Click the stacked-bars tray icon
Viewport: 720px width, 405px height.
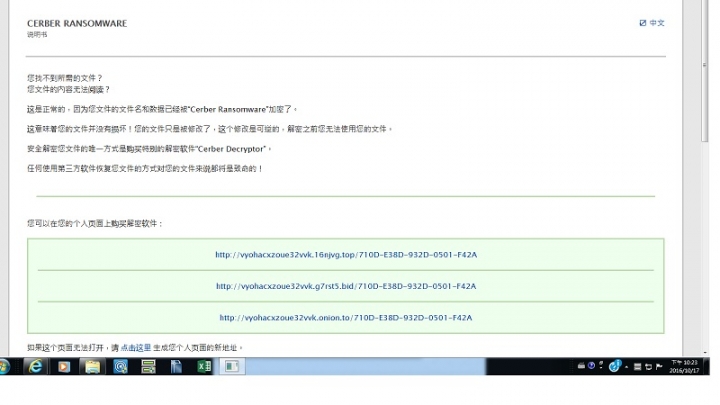(637, 366)
